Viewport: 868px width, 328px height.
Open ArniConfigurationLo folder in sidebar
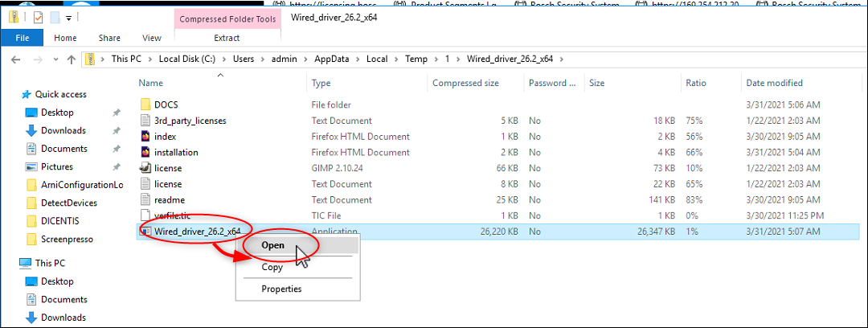82,185
